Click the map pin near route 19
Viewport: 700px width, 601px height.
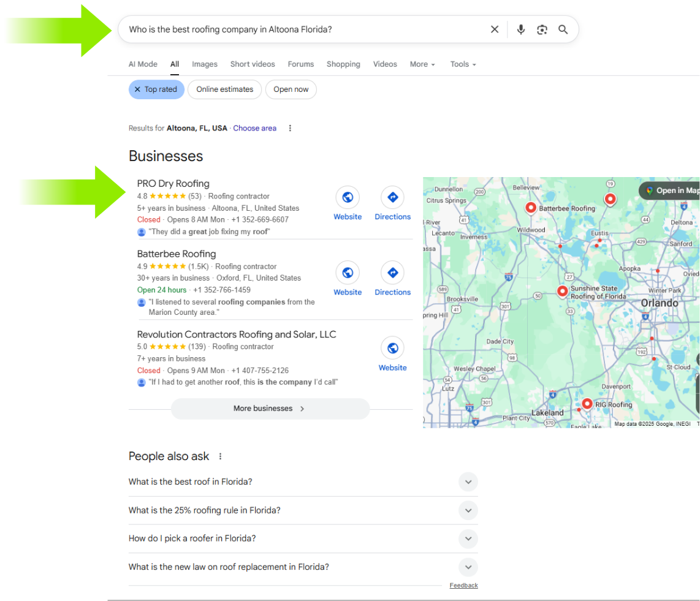click(610, 198)
